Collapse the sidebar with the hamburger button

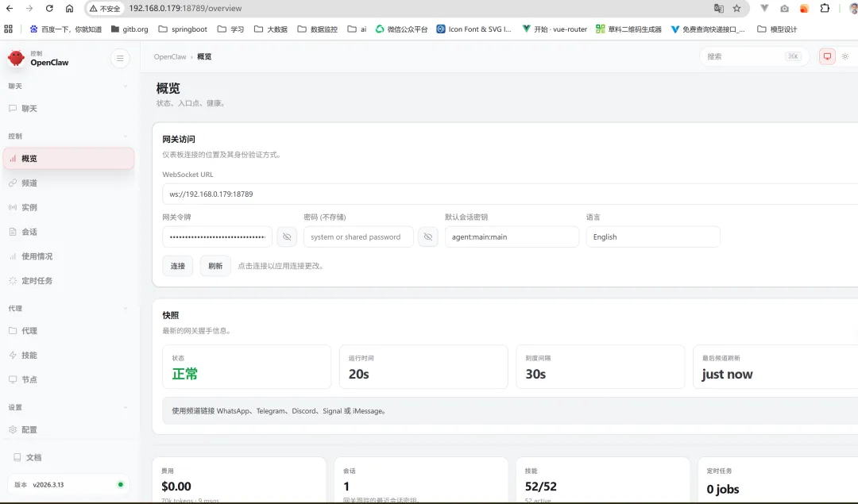[x=120, y=59]
